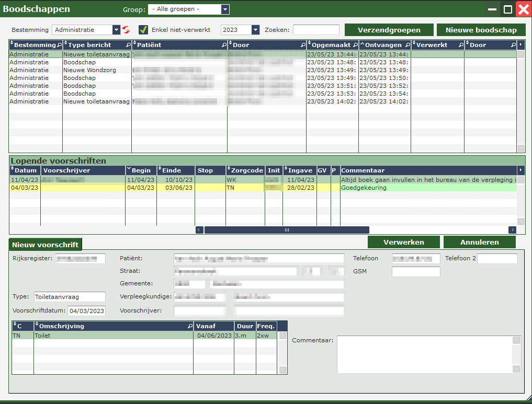Open the Bestemming dropdown
Image resolution: width=532 pixels, height=404 pixels.
pos(116,30)
